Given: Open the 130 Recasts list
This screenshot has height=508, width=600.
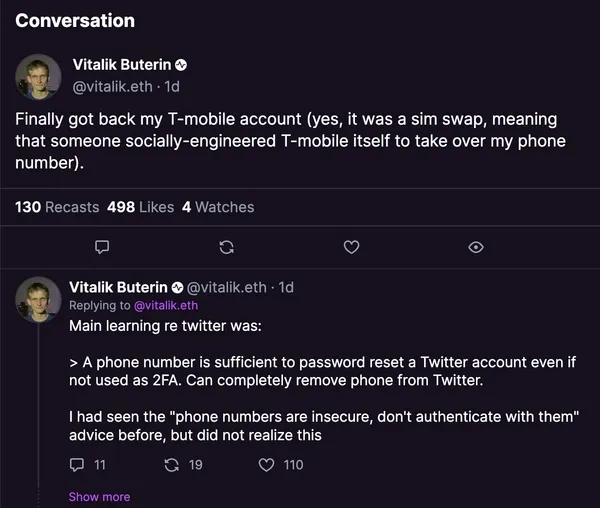Looking at the screenshot, I should 57,207.
